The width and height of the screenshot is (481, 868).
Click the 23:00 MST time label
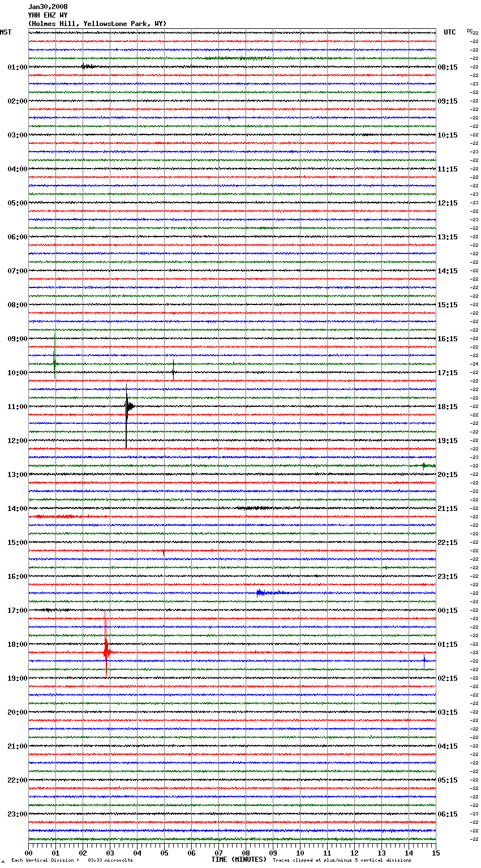pos(18,814)
